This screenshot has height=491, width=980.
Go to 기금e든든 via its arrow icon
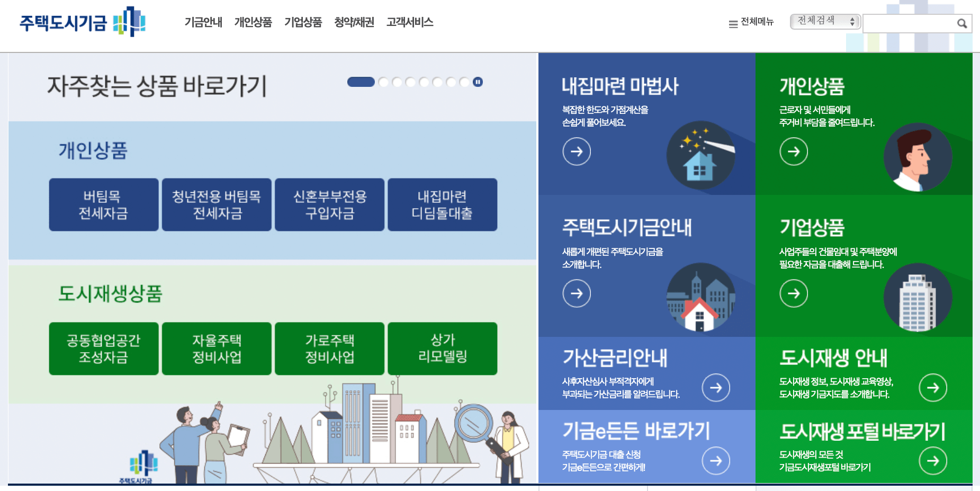[716, 460]
